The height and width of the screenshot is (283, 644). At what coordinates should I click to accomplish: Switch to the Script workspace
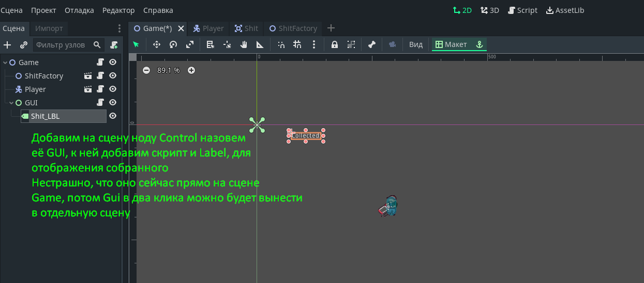point(522,10)
